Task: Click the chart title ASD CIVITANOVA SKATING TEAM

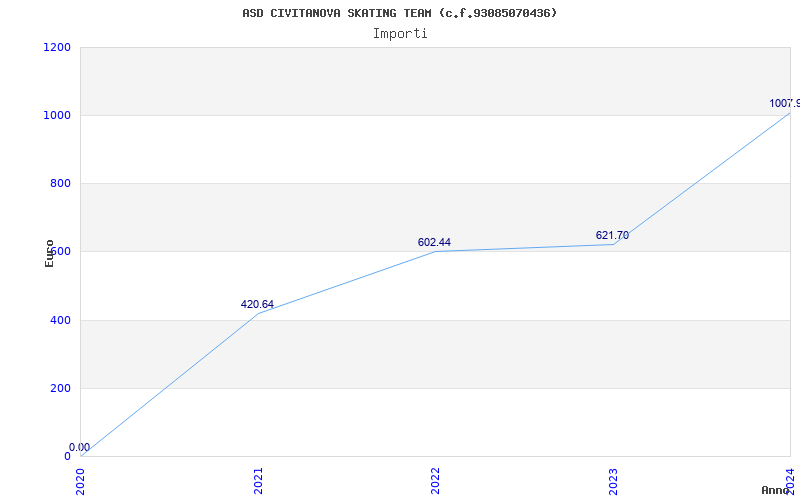Action: coord(400,13)
